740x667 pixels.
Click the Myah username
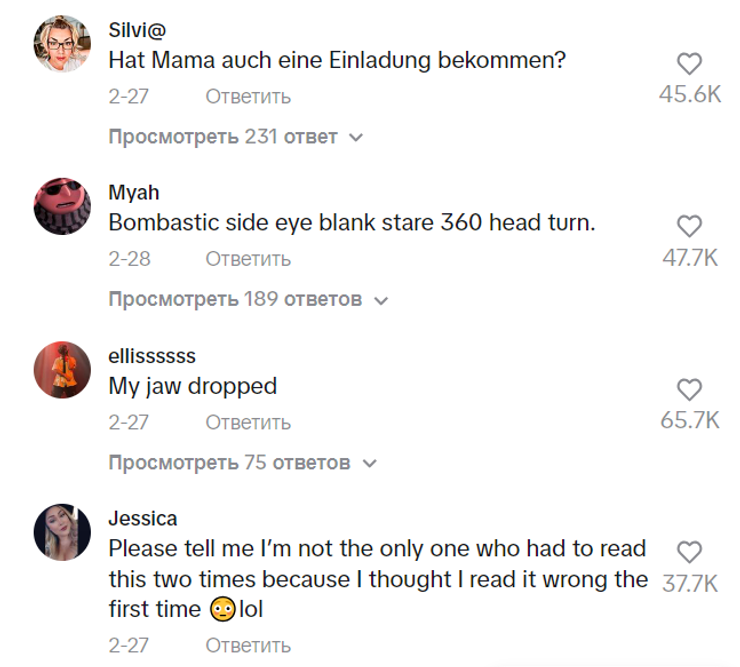[133, 193]
